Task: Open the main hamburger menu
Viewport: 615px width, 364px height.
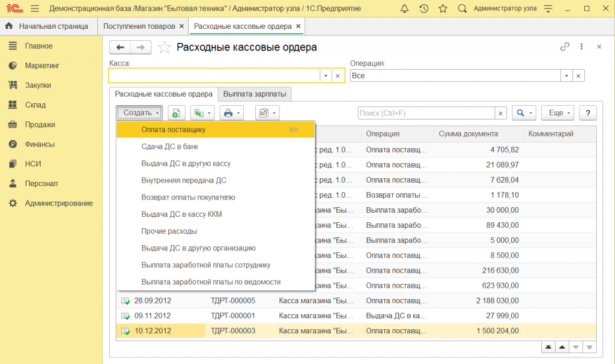Action: [x=34, y=9]
